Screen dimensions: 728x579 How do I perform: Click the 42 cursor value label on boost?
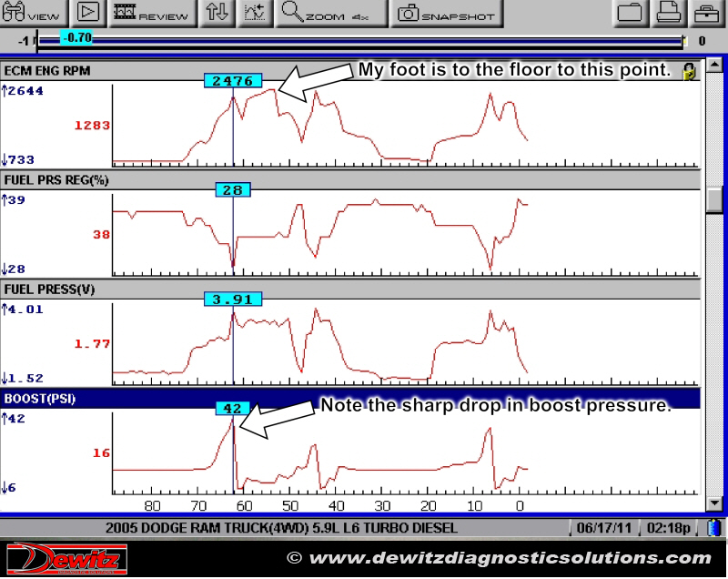click(x=233, y=409)
